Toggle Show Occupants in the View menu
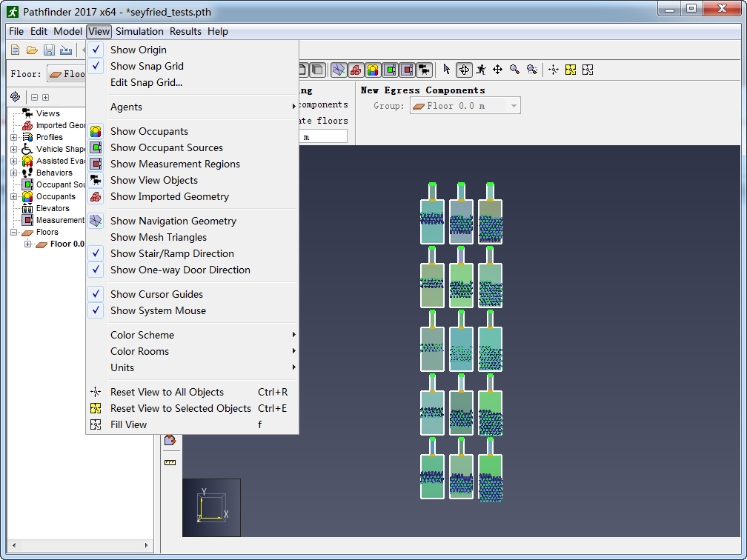The height and width of the screenshot is (560, 747). [x=193, y=131]
